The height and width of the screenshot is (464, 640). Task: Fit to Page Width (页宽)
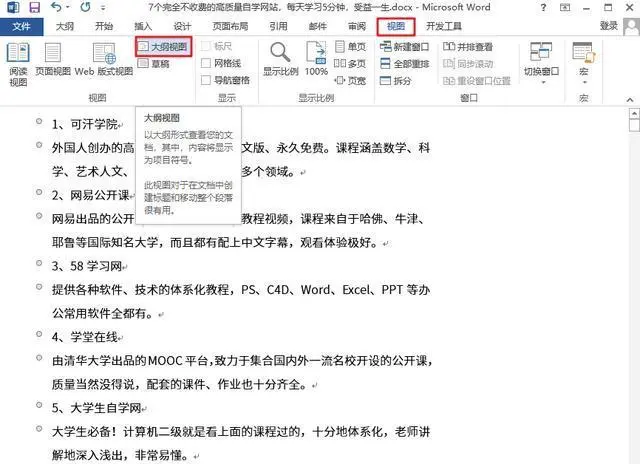point(350,80)
